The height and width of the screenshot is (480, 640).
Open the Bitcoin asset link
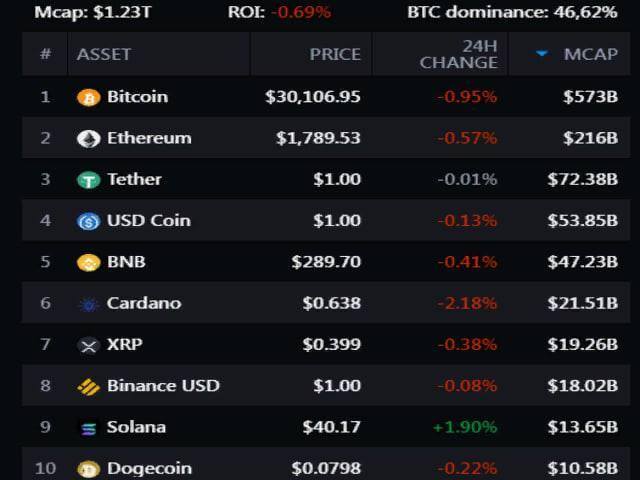[137, 97]
